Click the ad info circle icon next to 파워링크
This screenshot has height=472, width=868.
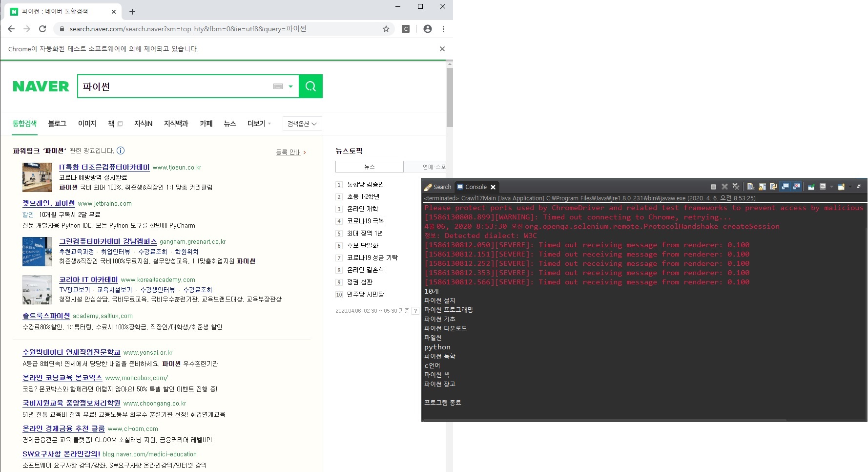pyautogui.click(x=121, y=150)
